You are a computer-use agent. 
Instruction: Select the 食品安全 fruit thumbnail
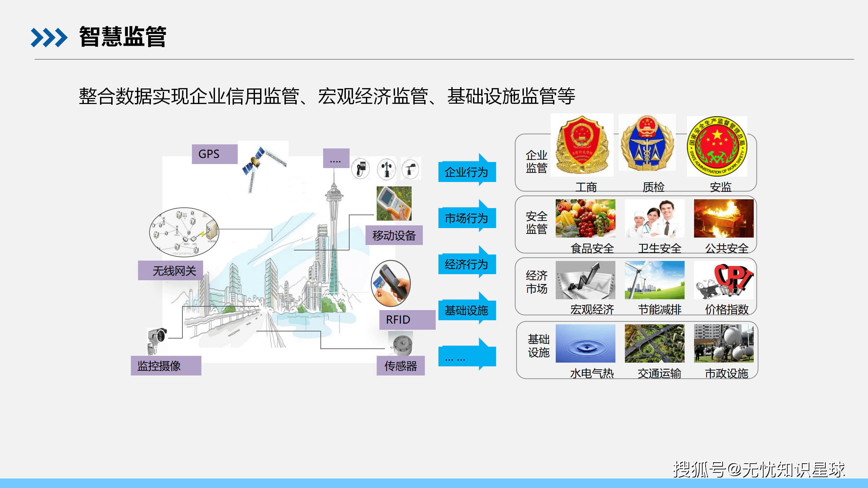click(x=585, y=218)
